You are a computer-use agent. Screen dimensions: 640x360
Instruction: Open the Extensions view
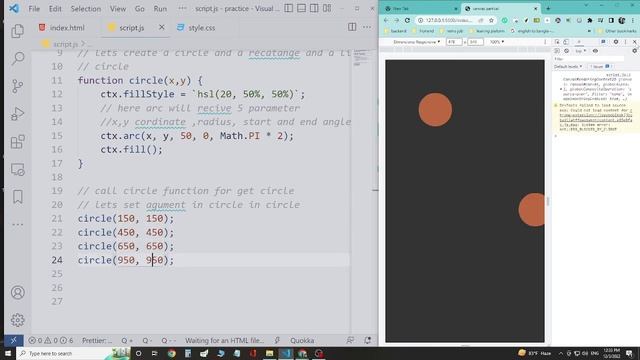(18, 142)
